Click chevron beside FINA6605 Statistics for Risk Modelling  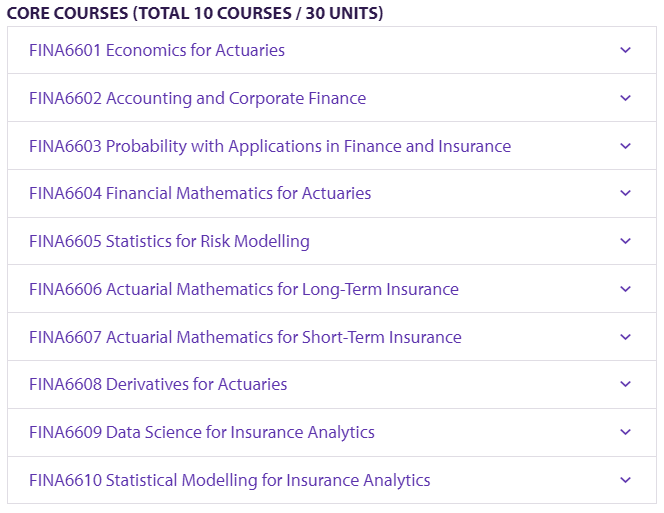(625, 241)
